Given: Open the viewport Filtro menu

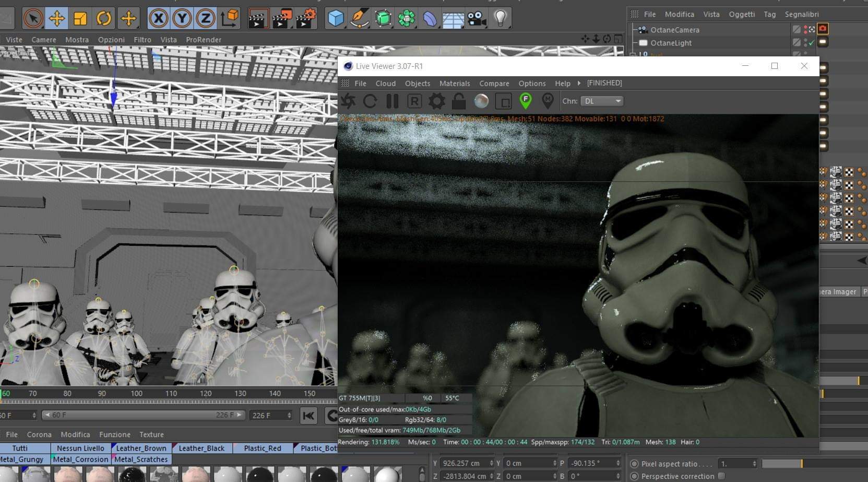Looking at the screenshot, I should [142, 40].
